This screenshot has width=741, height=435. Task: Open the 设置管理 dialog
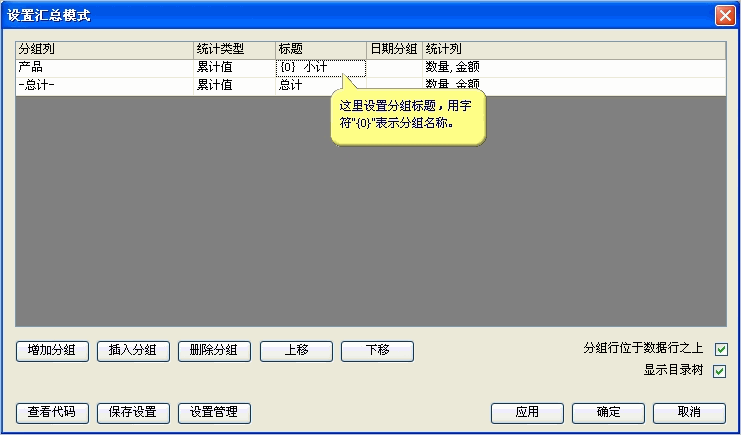214,413
